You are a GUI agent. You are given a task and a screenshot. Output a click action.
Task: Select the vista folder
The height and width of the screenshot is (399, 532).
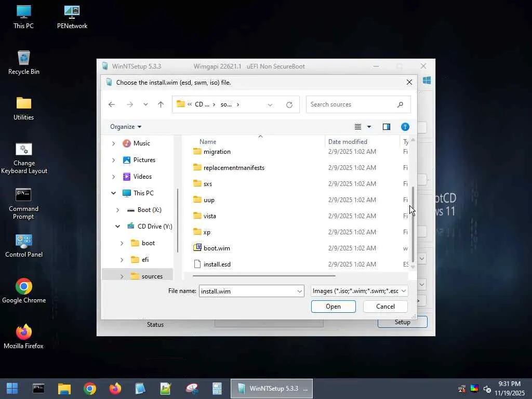209,216
